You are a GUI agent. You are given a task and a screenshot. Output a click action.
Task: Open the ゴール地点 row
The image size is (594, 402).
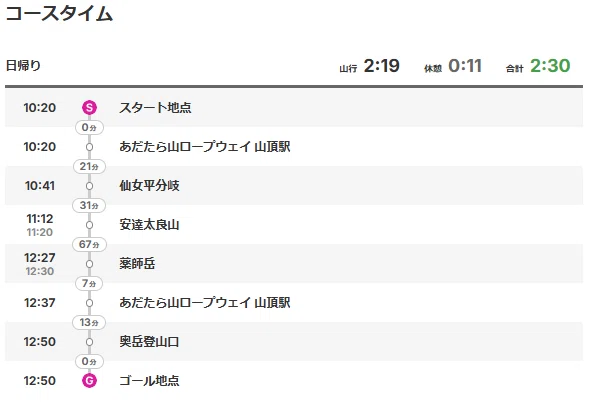point(294,380)
